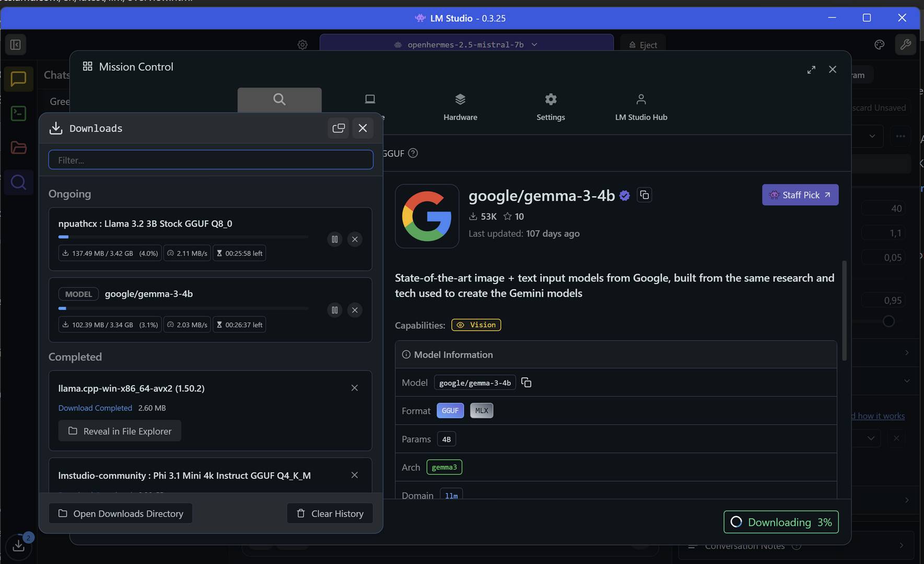Pause the Llama 3.2 3B download
The width and height of the screenshot is (924, 564).
click(x=335, y=239)
